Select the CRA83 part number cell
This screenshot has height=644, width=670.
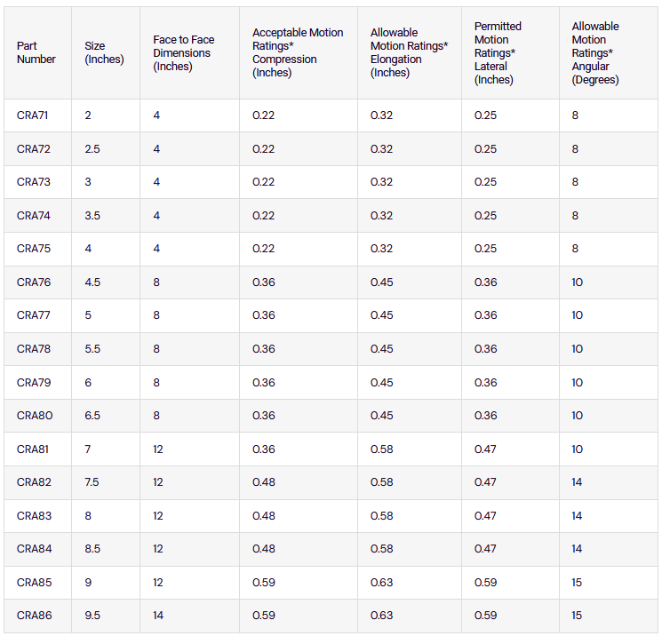coord(34,516)
